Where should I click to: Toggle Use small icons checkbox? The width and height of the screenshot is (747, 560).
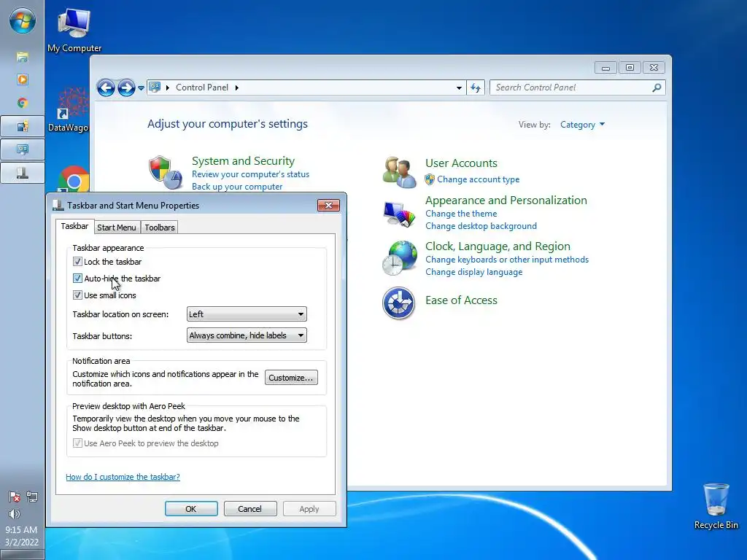pyautogui.click(x=77, y=295)
